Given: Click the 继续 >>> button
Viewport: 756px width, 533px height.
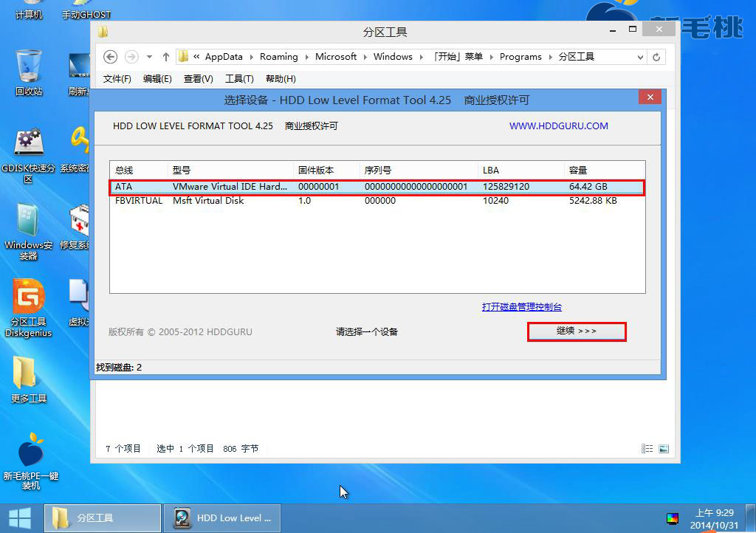Looking at the screenshot, I should point(577,331).
